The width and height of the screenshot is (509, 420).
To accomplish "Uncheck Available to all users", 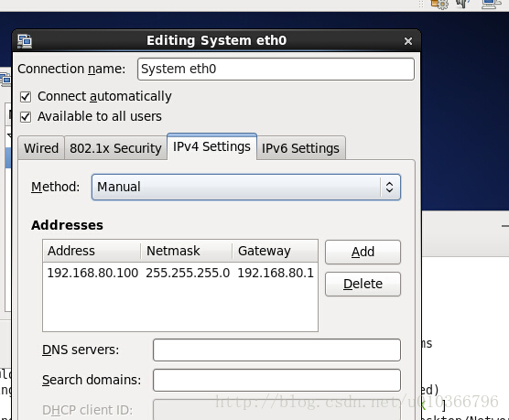I will (26, 117).
